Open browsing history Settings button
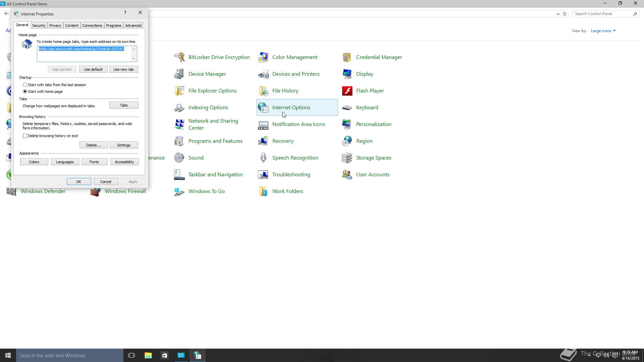Screen dimensions: 644x362 pos(124,145)
